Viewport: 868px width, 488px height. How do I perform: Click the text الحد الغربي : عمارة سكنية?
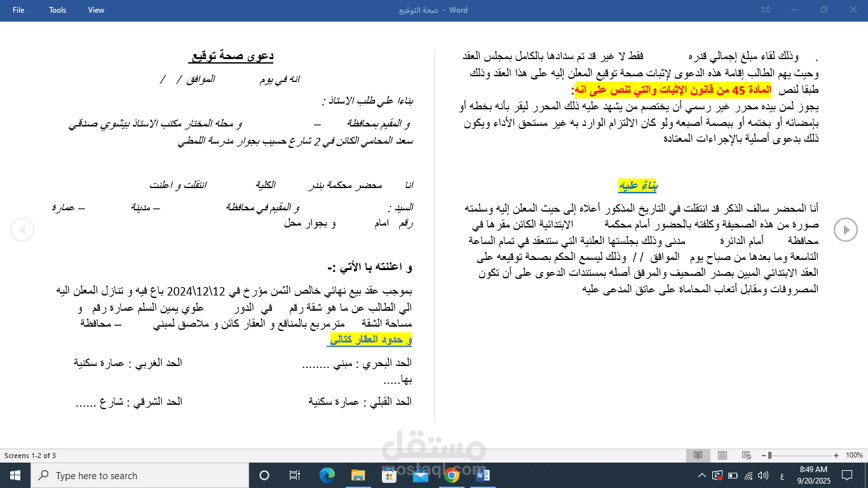128,363
